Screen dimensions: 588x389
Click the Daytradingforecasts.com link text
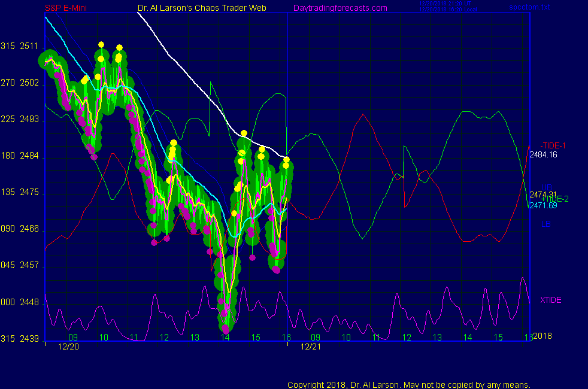point(340,8)
